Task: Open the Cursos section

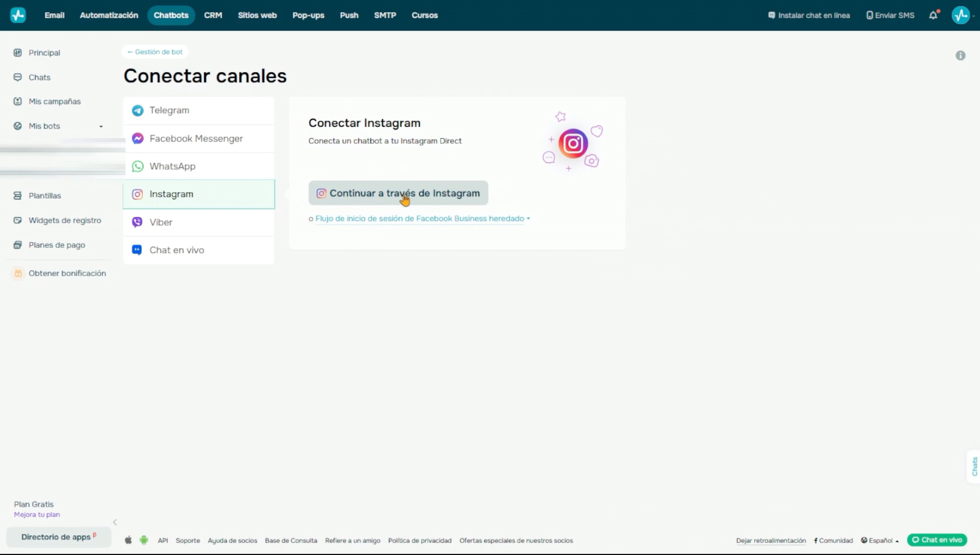Action: 425,15
